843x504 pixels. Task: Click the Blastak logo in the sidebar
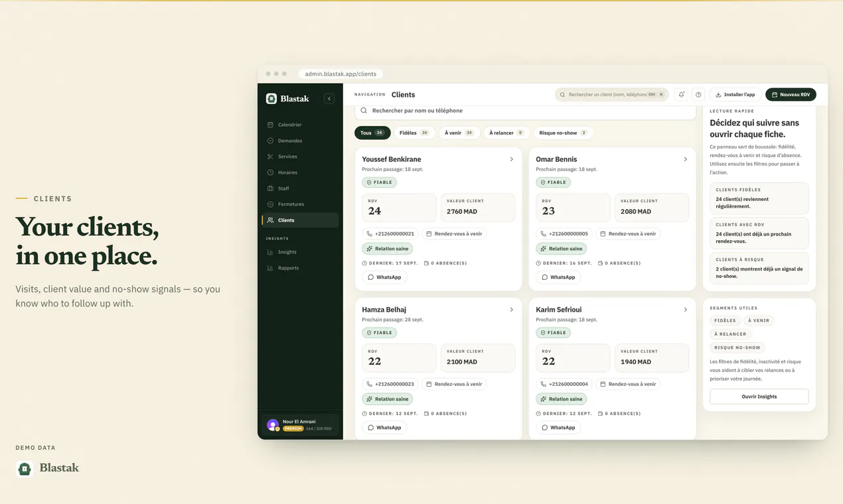pyautogui.click(x=287, y=98)
